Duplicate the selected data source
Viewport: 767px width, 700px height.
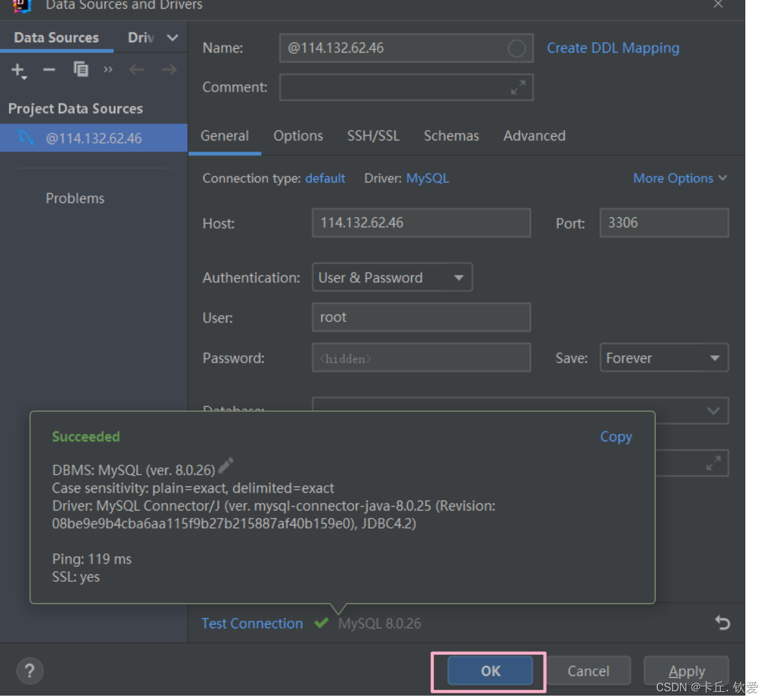[80, 69]
